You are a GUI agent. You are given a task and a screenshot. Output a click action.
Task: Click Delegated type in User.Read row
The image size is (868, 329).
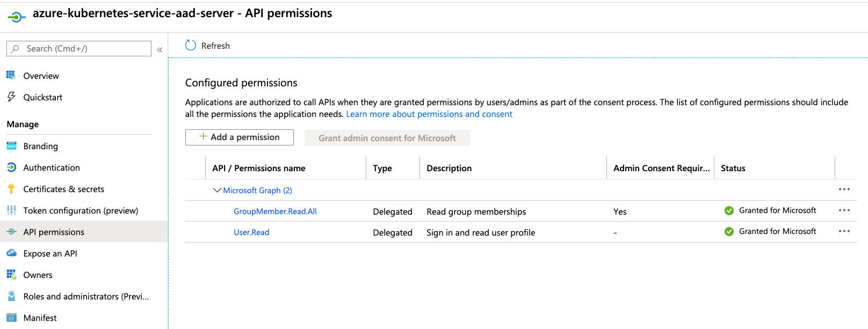[x=393, y=232]
